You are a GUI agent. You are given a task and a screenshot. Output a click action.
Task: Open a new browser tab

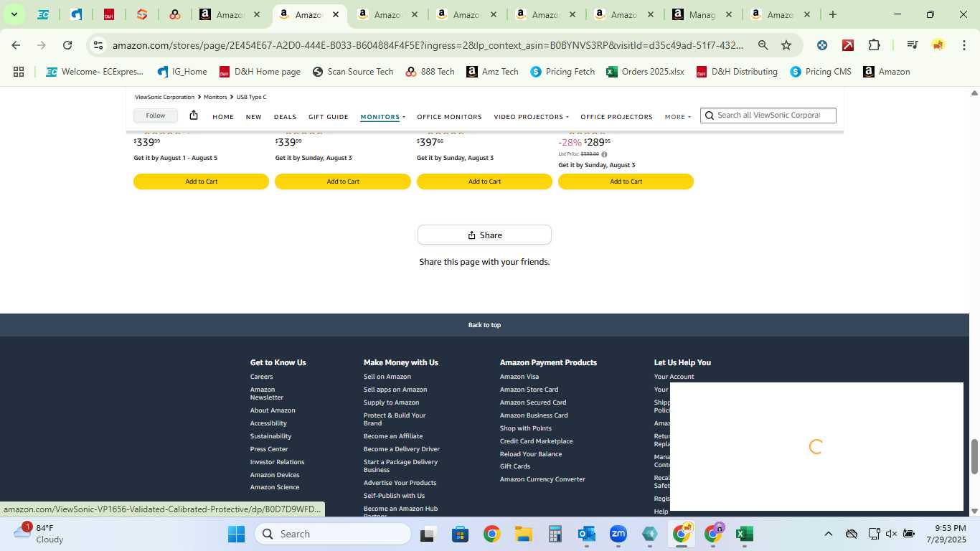(x=832, y=14)
